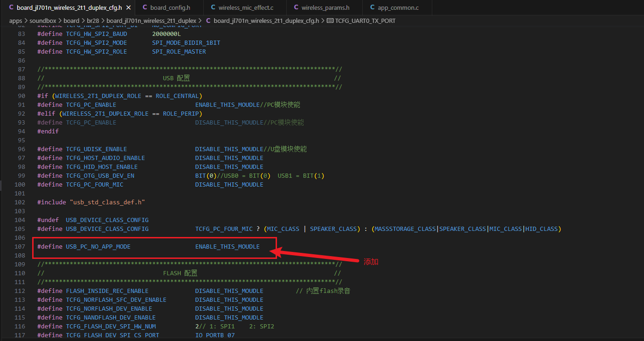The width and height of the screenshot is (644, 341).
Task: Click FLASH_INSIDE_REC_ENABLE macro name
Action: [107, 291]
